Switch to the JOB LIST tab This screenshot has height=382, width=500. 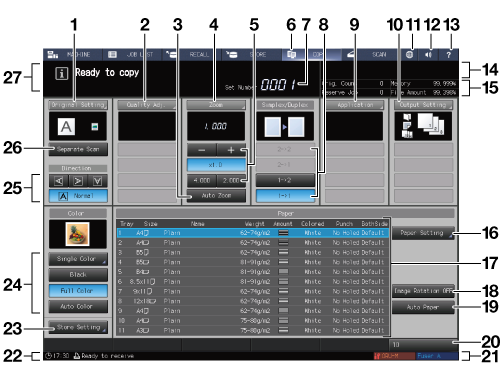click(132, 55)
